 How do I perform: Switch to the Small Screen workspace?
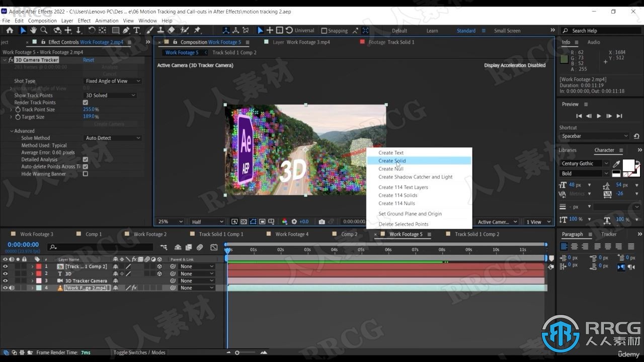507,31
